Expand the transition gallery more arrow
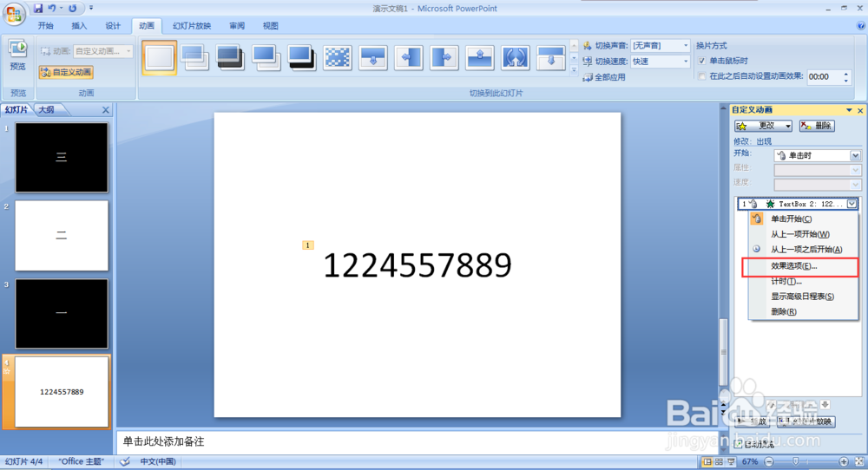The image size is (868, 470). click(574, 70)
